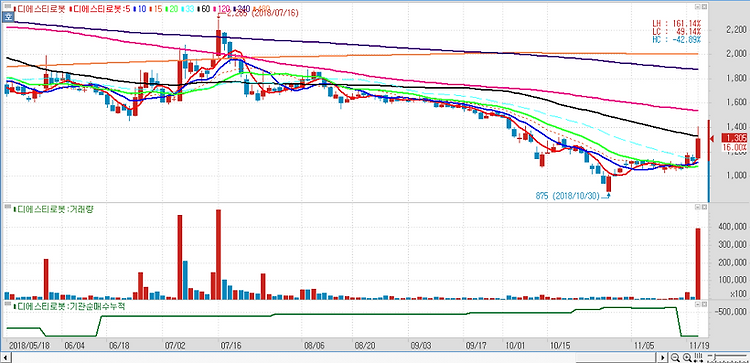This screenshot has height=363, width=750.
Task: Click the 디에스티로봇:기관순매수누적 indicator label
Action: (x=70, y=306)
